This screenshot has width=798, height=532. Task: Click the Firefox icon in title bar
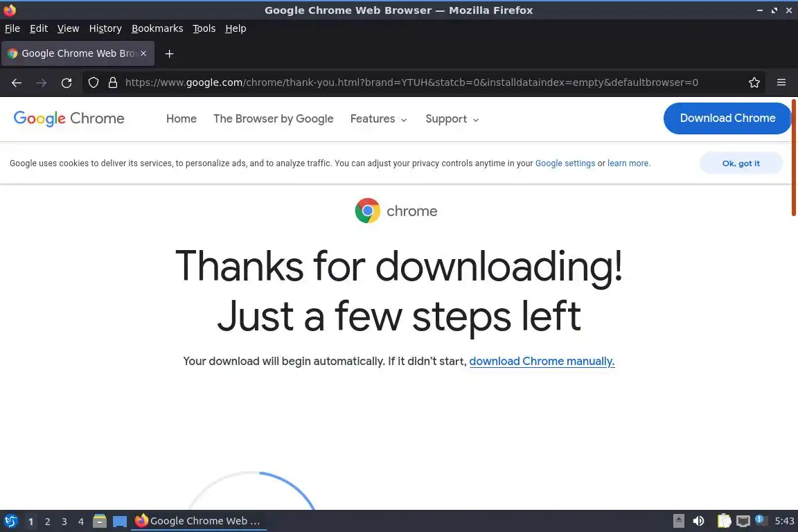coord(10,10)
